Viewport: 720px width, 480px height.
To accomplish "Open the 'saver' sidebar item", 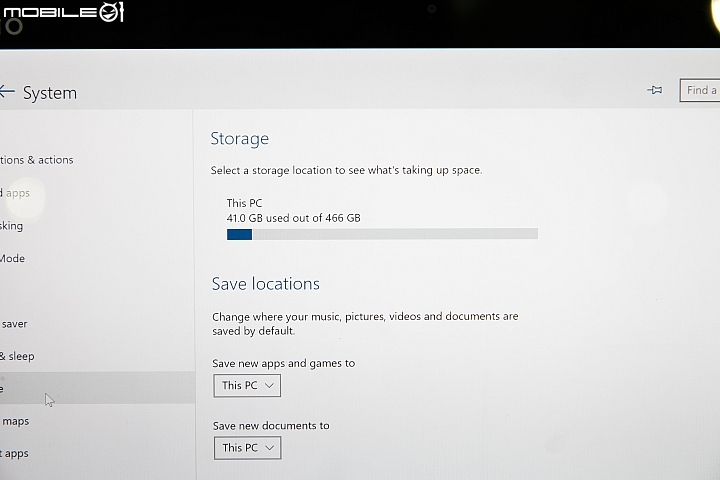I will [x=14, y=324].
